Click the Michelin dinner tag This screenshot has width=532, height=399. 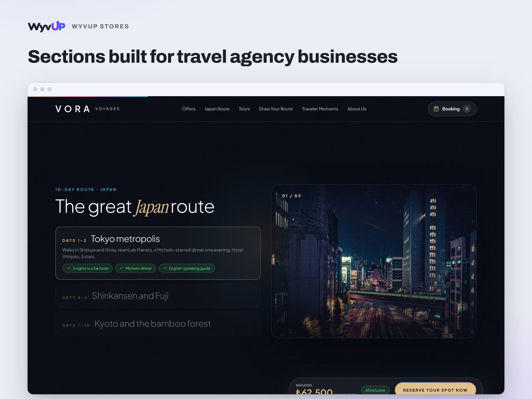tap(136, 268)
